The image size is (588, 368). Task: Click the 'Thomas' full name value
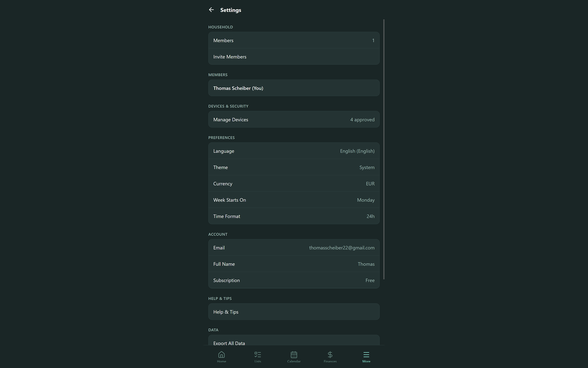click(366, 264)
